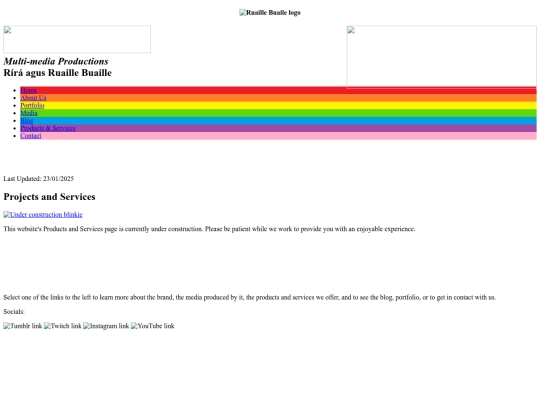Screen dimensions: 540x405
Task: Open Products & Services link
Action: [x=48, y=128]
